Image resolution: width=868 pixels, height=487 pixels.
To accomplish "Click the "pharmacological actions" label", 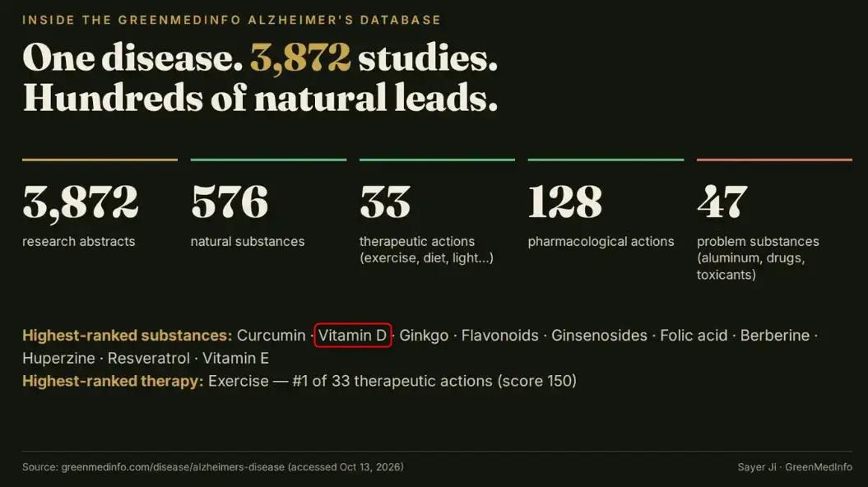I will pos(601,241).
